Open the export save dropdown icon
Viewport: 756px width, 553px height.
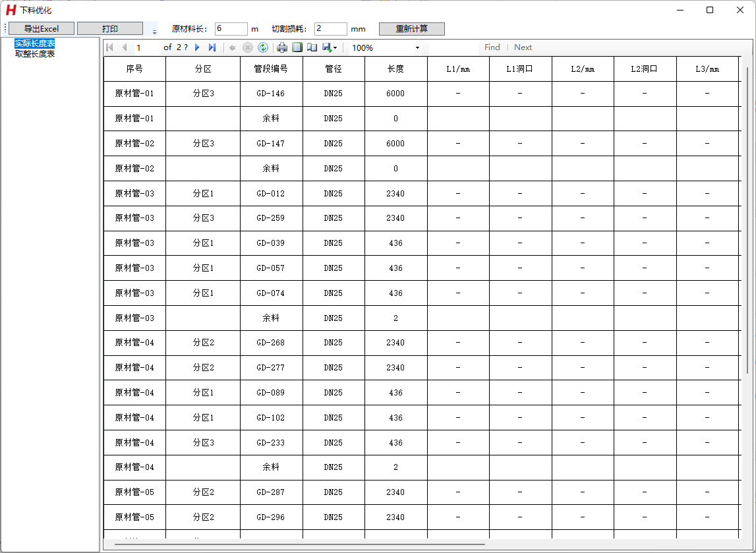(x=330, y=47)
